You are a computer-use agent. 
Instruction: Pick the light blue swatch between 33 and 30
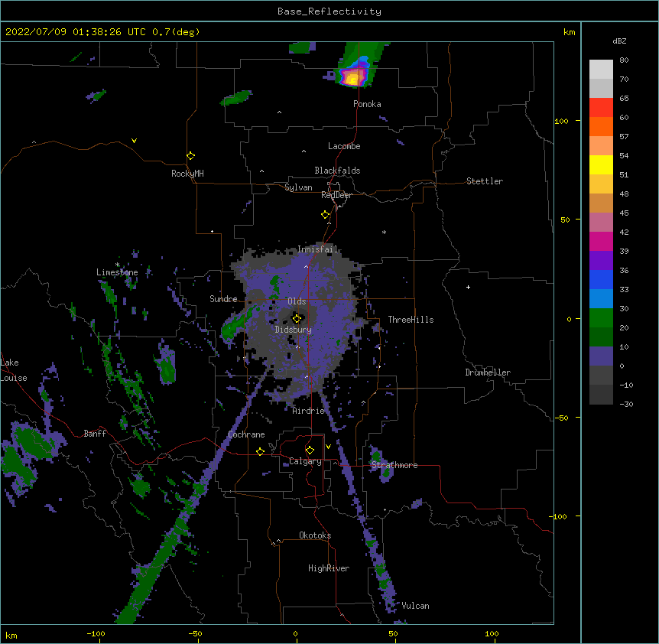click(x=601, y=298)
